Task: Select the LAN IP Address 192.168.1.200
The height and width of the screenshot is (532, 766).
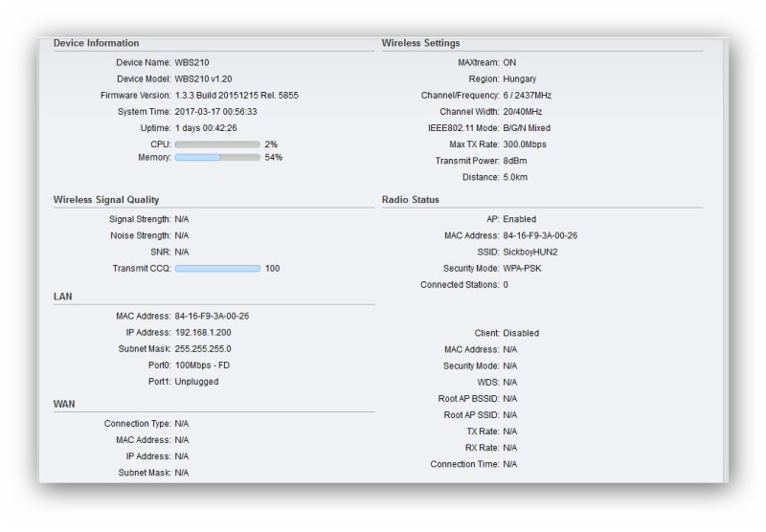Action: pyautogui.click(x=203, y=332)
